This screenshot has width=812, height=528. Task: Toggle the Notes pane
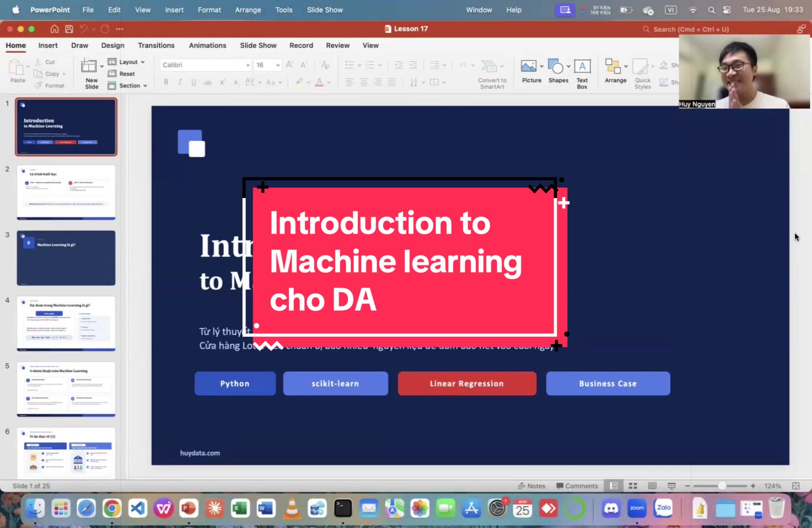click(x=532, y=486)
